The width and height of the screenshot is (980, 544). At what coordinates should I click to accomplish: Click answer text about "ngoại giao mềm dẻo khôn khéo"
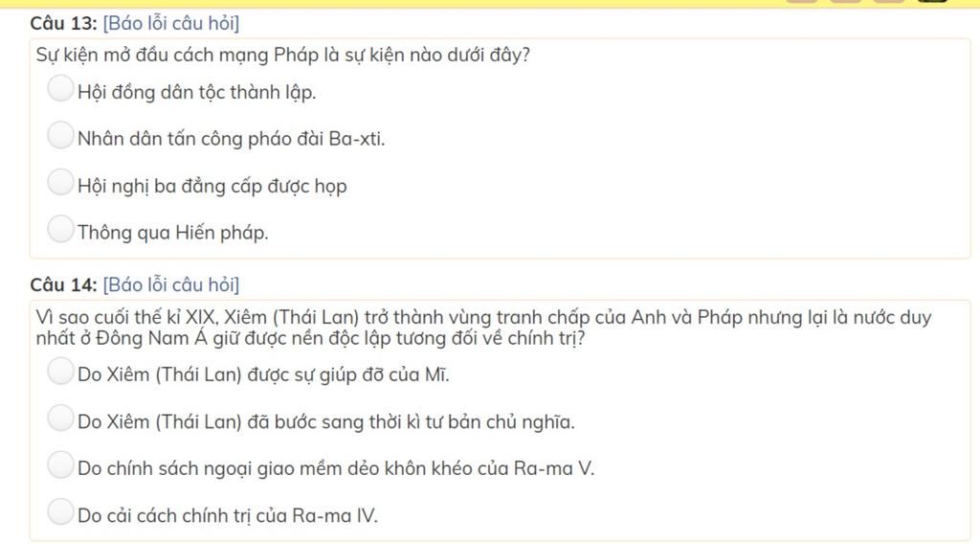pos(336,468)
